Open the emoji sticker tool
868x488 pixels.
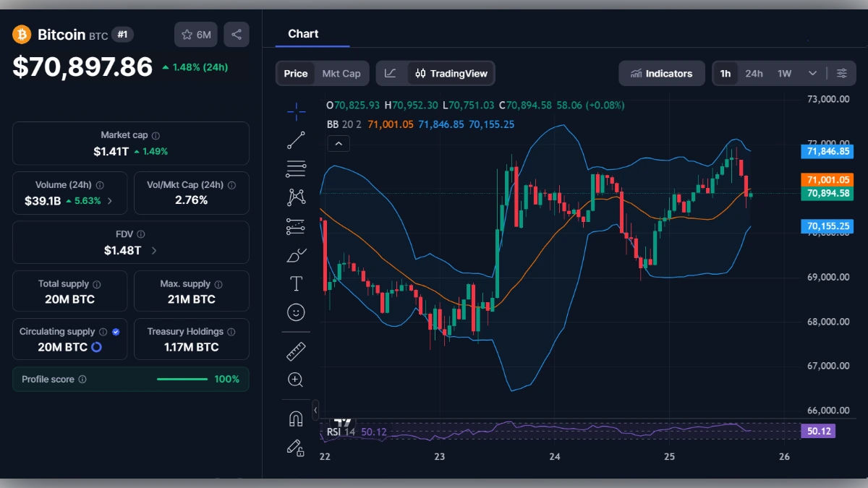click(x=295, y=312)
